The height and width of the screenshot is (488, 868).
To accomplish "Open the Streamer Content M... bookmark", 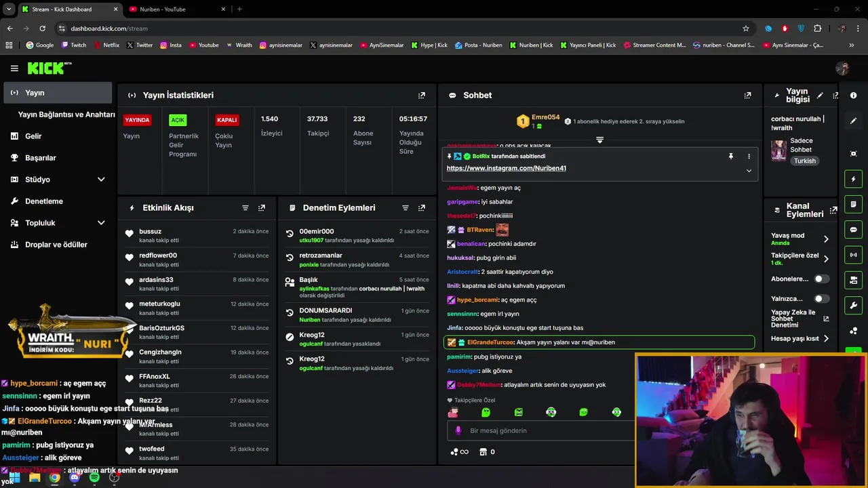I will [x=654, y=45].
